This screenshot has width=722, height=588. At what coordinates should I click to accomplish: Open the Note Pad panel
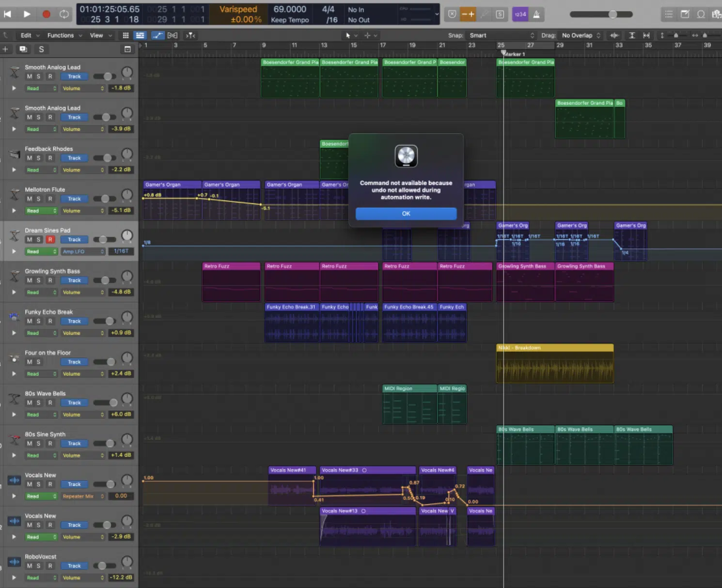pos(685,14)
